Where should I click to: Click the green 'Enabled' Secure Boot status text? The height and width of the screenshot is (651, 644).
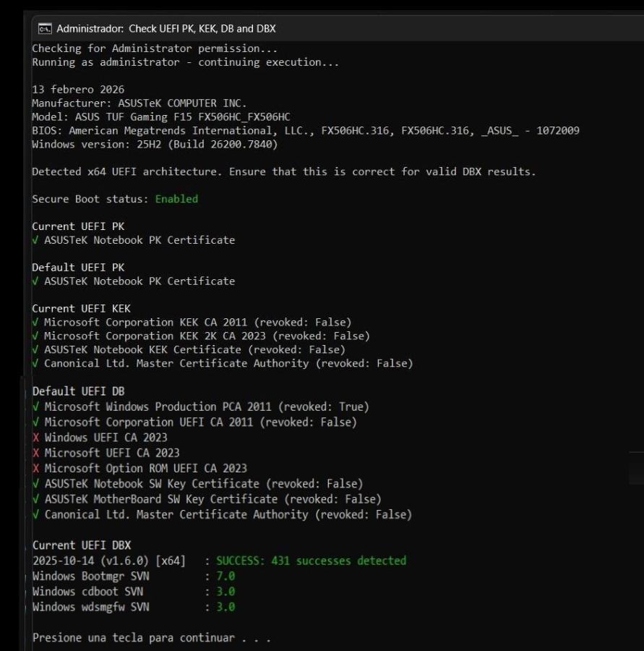(x=176, y=199)
